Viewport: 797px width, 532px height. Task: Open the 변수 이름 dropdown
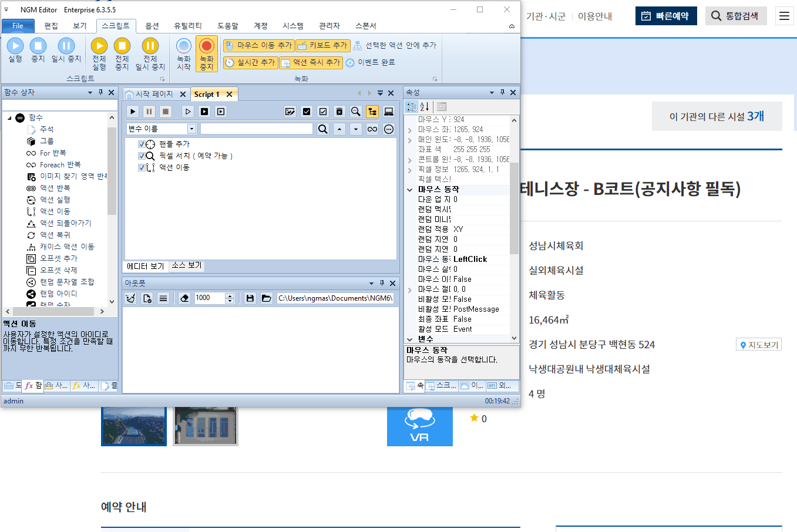point(191,129)
